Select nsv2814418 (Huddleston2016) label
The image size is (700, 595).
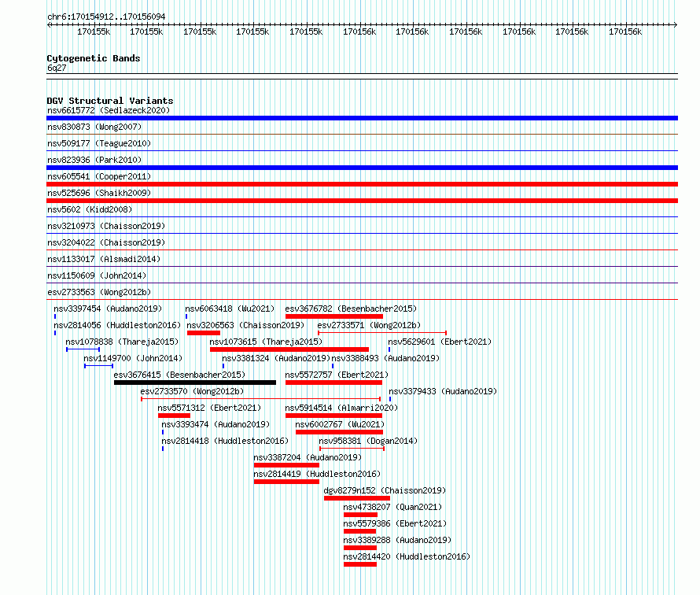226,441
